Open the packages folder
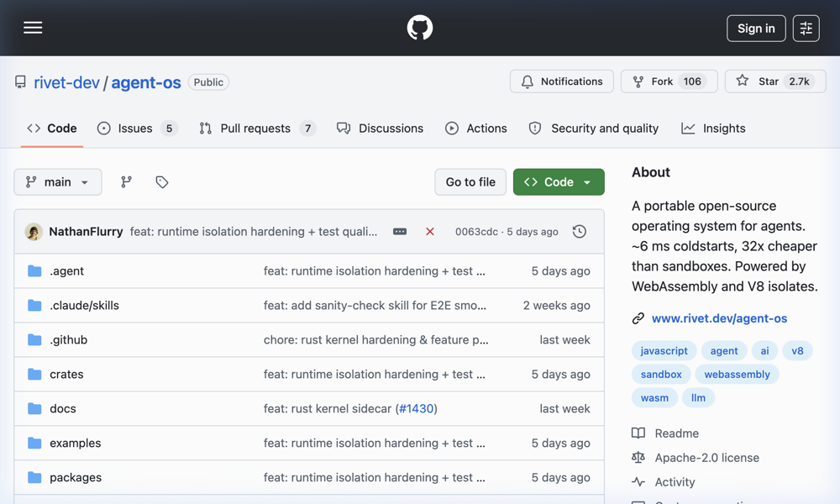Viewport: 840px width, 504px height. click(76, 477)
